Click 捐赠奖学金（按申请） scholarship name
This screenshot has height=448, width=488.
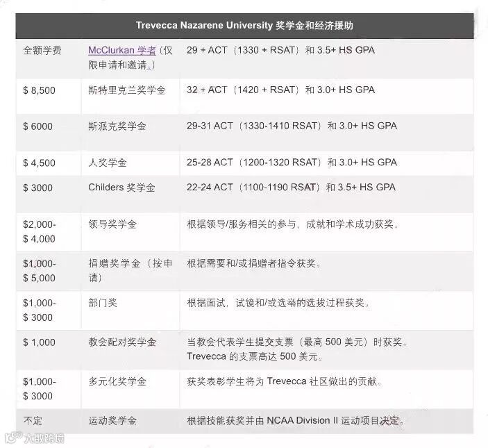(x=131, y=270)
